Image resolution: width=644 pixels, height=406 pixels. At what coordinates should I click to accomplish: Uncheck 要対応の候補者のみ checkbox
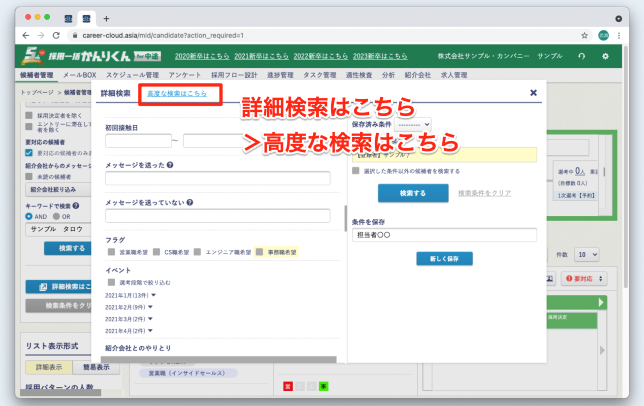point(29,153)
